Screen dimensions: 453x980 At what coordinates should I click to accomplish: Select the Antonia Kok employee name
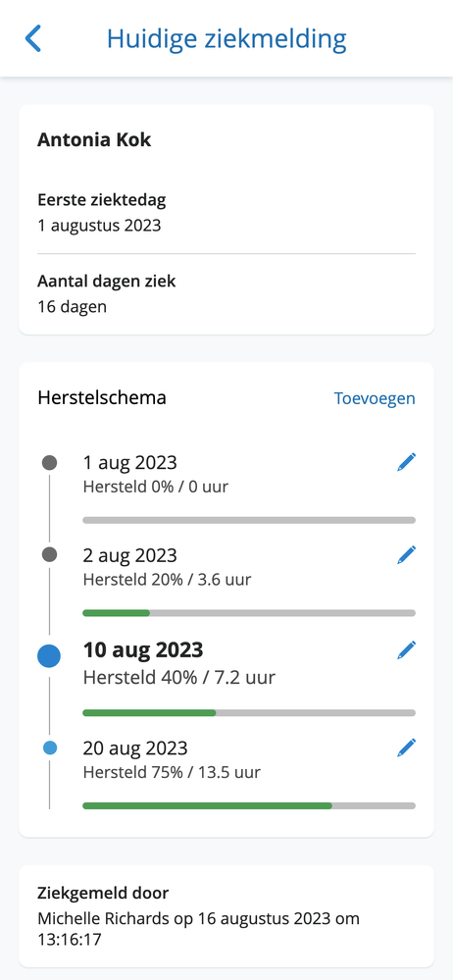(x=94, y=139)
